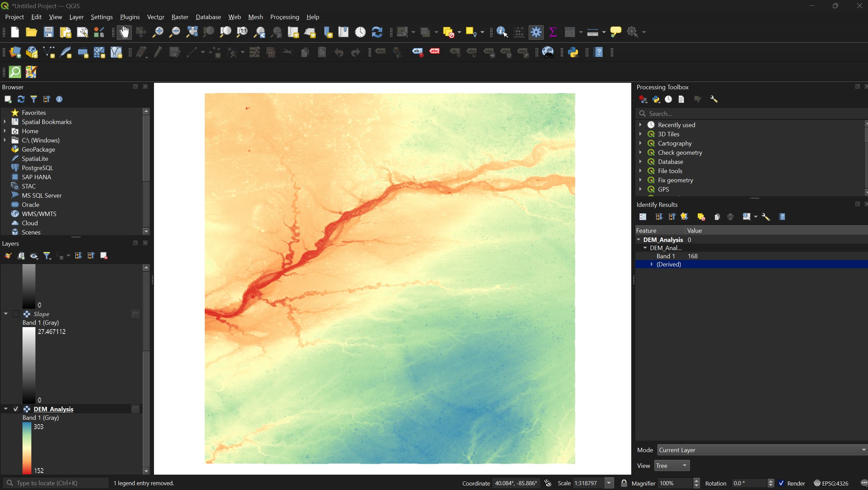Screen dimensions: 868x490
Task: Click the Magnifier percentage field
Action: coord(675,483)
